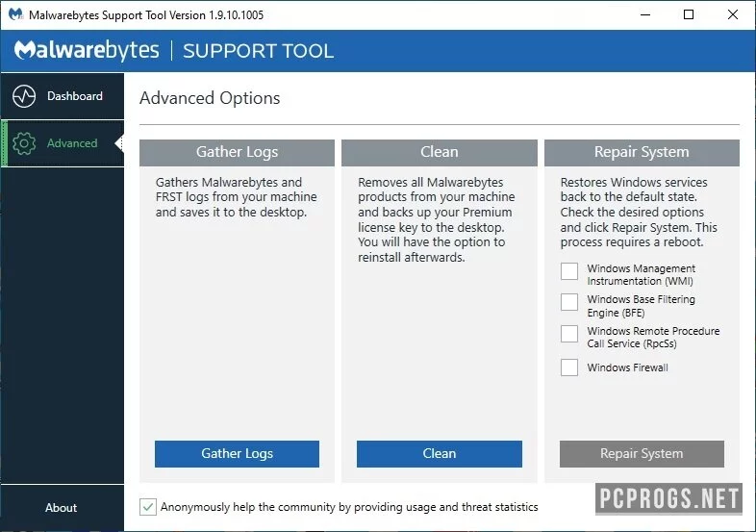
Task: Check Windows Base Filtering Engine (BFE)
Action: point(569,302)
